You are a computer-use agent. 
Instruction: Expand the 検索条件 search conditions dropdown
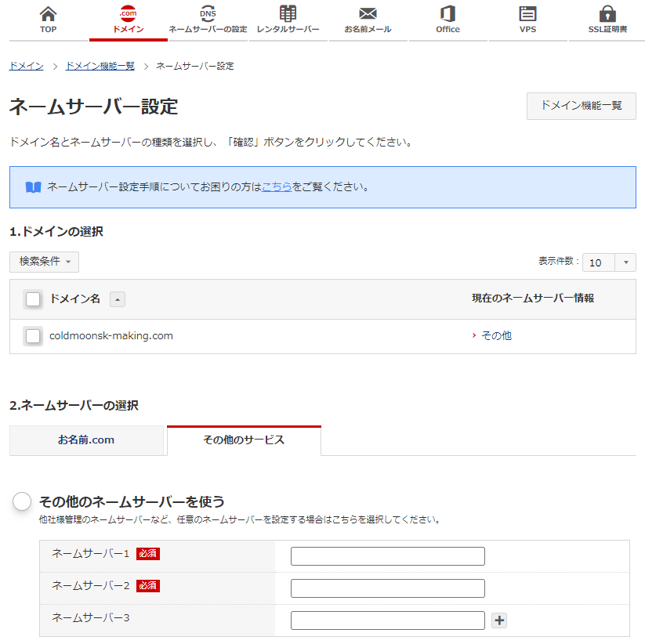click(x=44, y=262)
